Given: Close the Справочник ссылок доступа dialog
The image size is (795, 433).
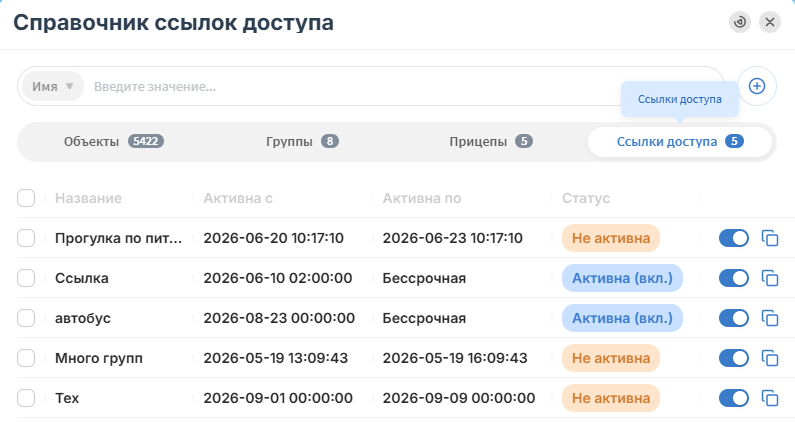Looking at the screenshot, I should (770, 22).
